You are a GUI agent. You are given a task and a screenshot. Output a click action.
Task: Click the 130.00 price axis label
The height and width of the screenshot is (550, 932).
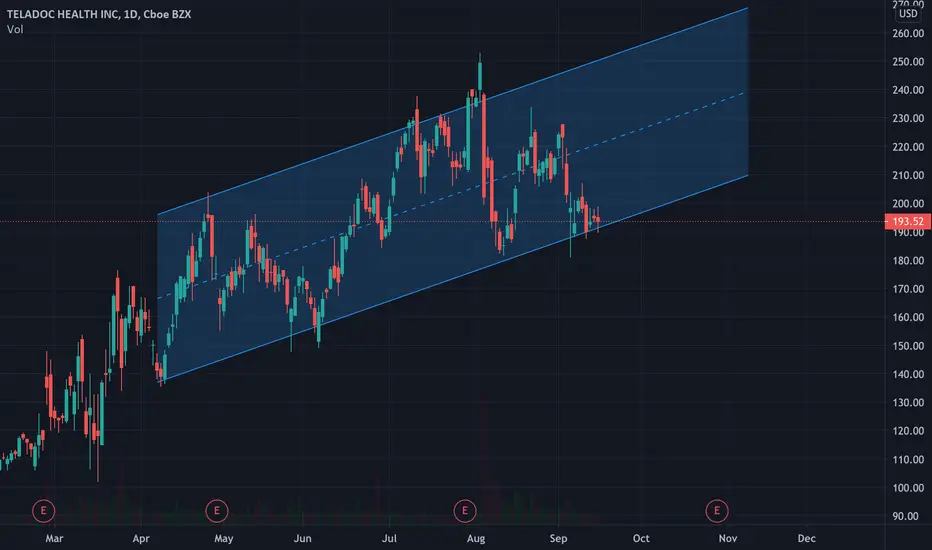coord(908,403)
